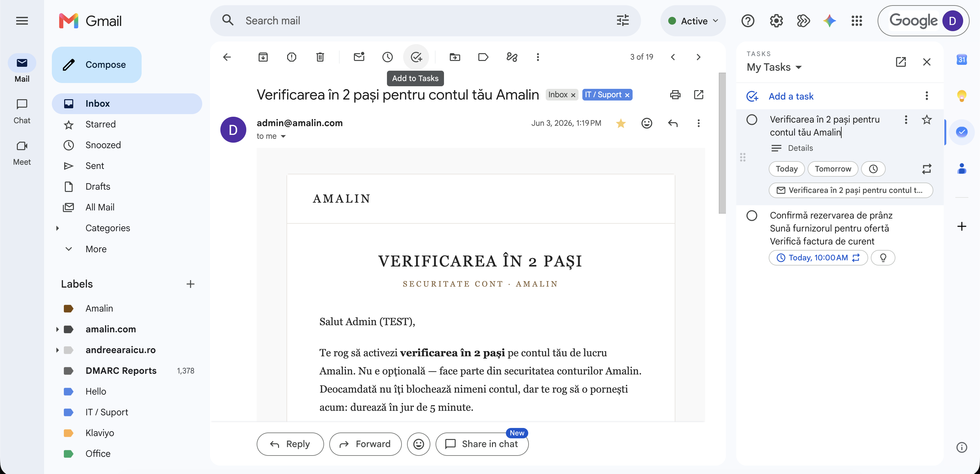Delete this email with the trash icon
This screenshot has width=980, height=474.
(x=320, y=57)
